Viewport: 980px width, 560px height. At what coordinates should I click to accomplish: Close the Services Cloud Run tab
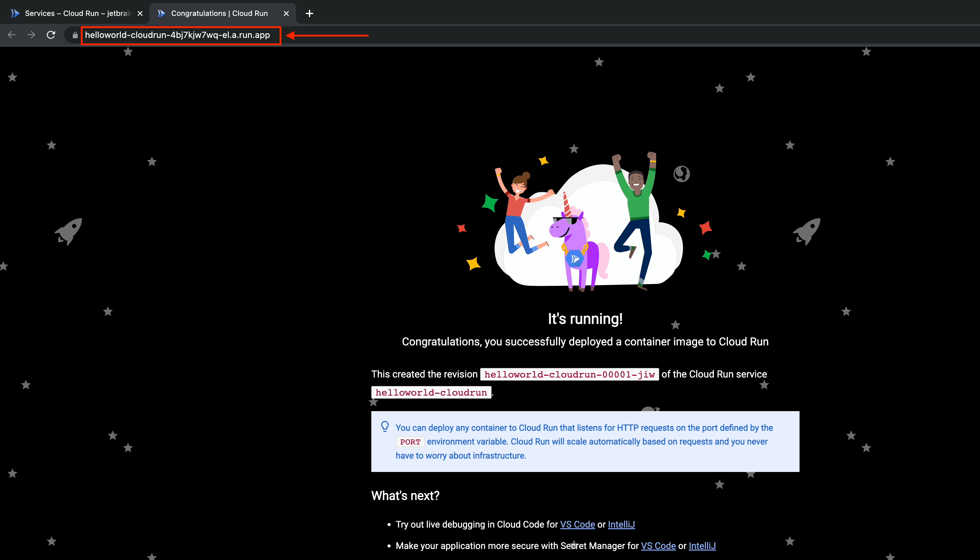[140, 13]
